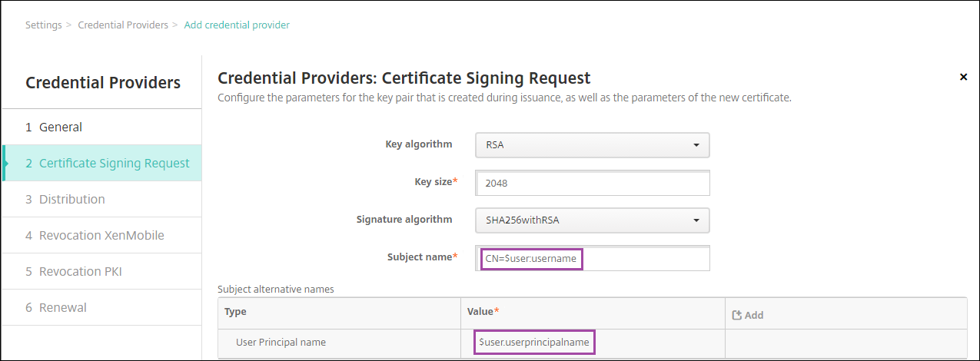The height and width of the screenshot is (361, 980).
Task: Click the Type column header
Action: click(235, 312)
